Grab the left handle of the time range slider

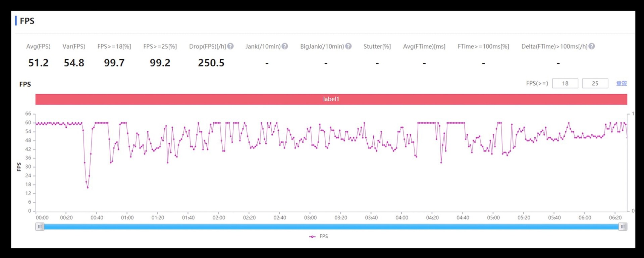coord(40,227)
